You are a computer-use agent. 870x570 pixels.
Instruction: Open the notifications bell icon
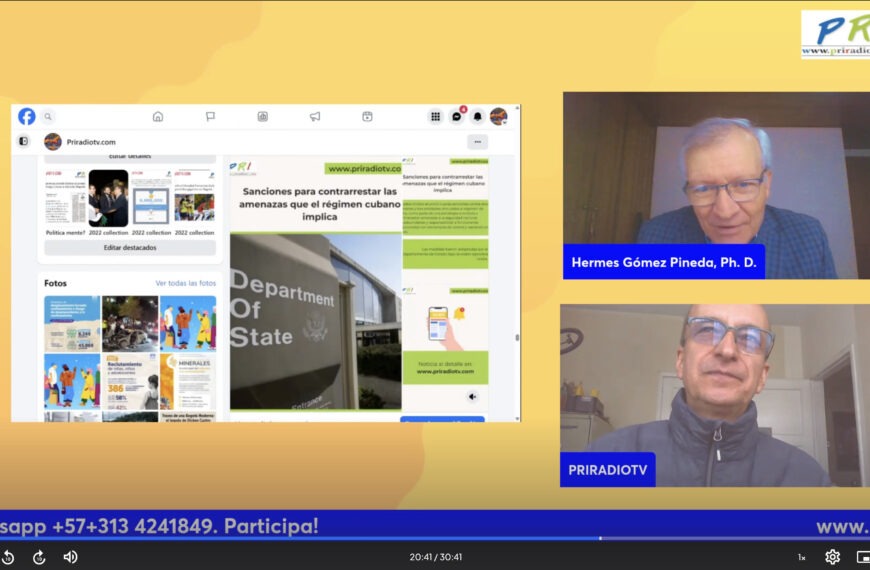477,117
